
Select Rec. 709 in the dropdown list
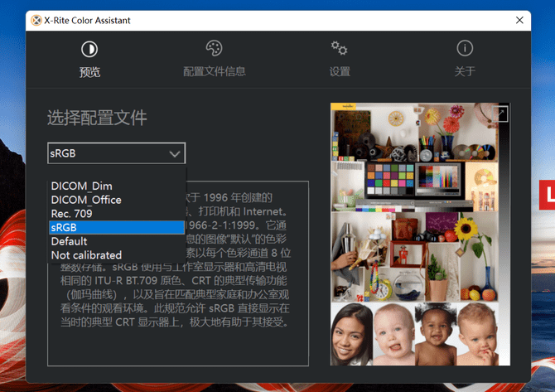(x=71, y=214)
